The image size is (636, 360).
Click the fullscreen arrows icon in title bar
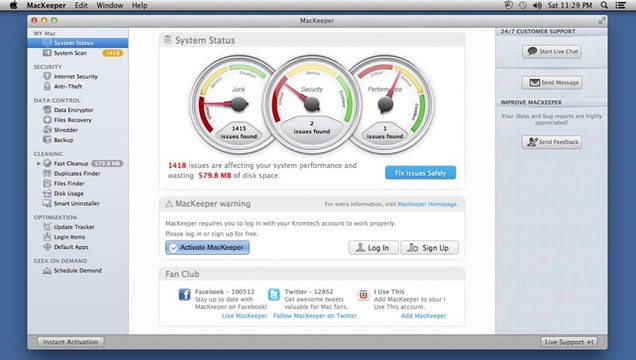(x=602, y=20)
